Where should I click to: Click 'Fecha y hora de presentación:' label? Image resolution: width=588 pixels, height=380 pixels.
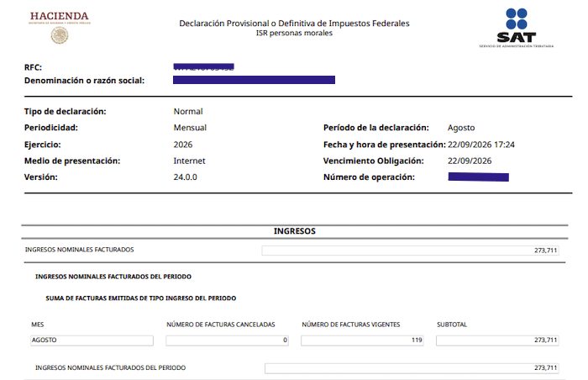coord(385,145)
